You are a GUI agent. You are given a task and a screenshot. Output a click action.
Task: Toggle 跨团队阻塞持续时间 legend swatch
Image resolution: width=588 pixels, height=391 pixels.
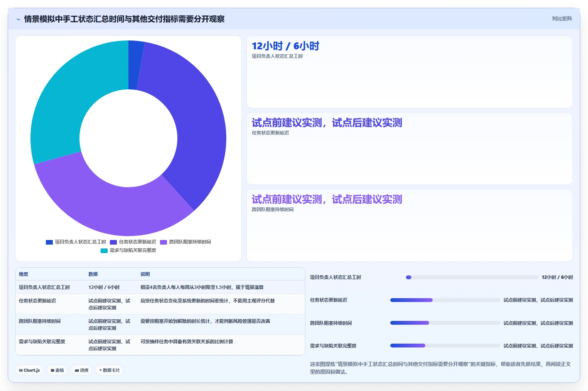click(163, 242)
